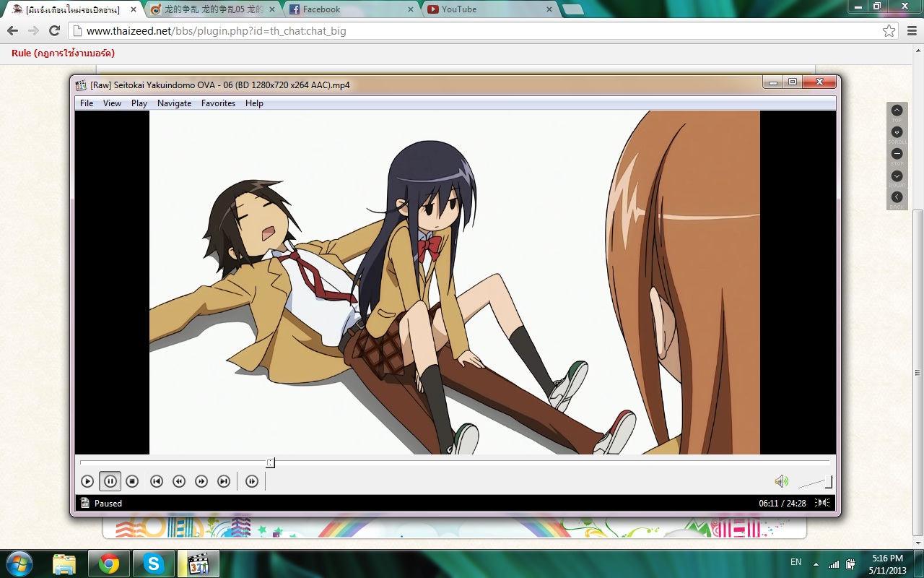Open Skype from the taskbar
Image resolution: width=924 pixels, height=578 pixels.
[154, 564]
